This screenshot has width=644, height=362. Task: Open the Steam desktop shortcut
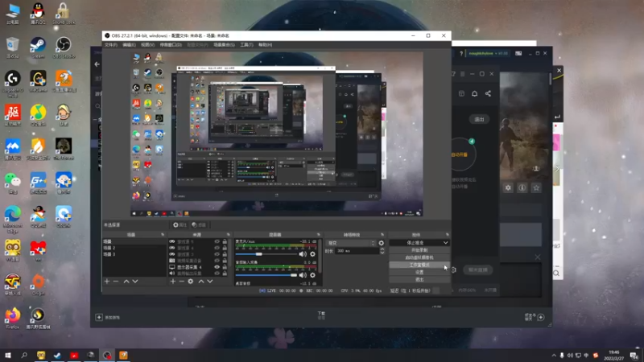pos(38,47)
